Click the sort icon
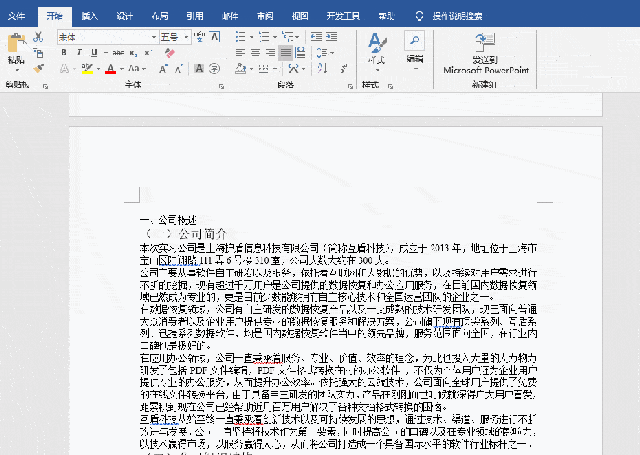 coord(322,68)
